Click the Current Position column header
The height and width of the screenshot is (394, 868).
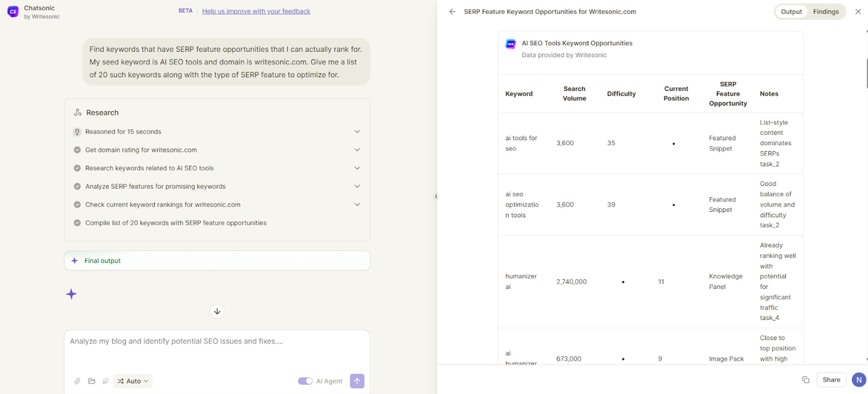click(676, 94)
